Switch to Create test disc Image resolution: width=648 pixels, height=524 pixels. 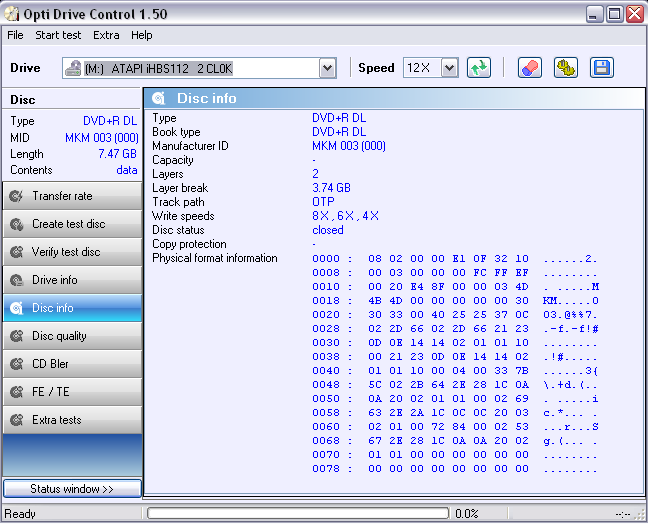pyautogui.click(x=73, y=224)
